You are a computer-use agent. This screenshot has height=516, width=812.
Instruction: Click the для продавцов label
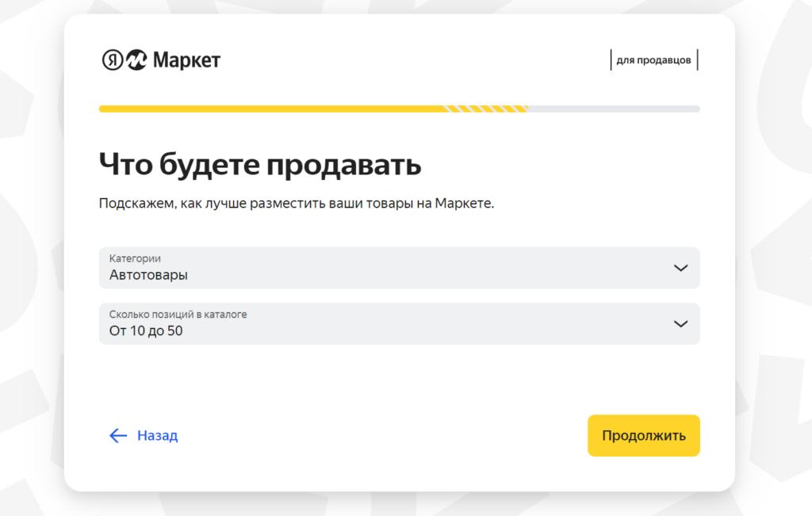(653, 60)
